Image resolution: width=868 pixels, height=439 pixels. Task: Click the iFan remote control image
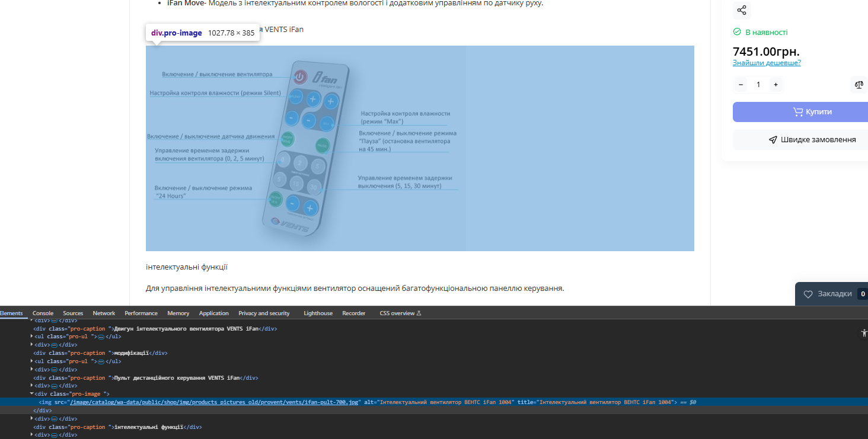(305, 148)
